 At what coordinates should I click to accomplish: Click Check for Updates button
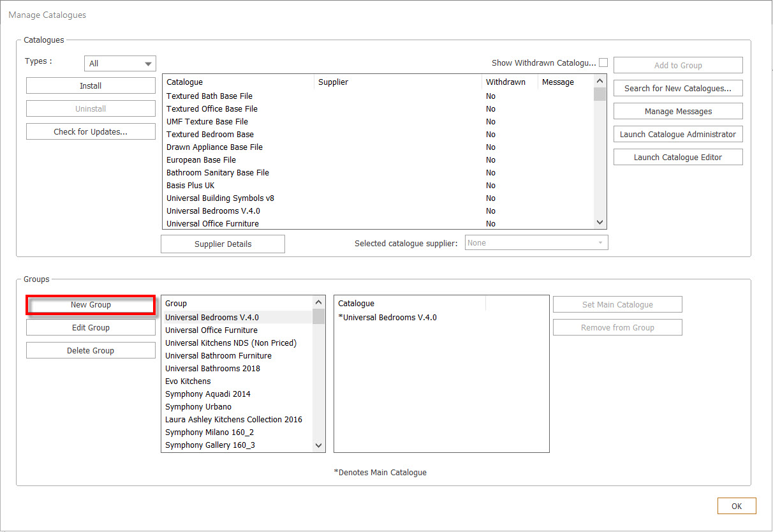pyautogui.click(x=91, y=132)
